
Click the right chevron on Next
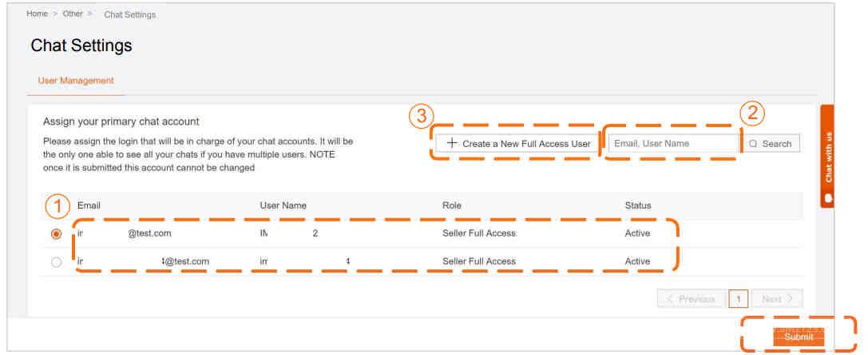[x=790, y=299]
